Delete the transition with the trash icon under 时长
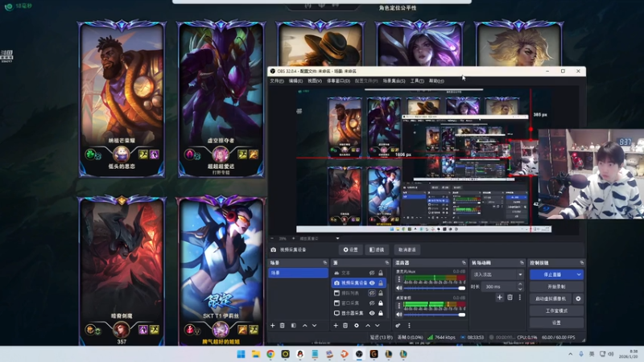Screen dimensions: 644x362 tap(510, 297)
